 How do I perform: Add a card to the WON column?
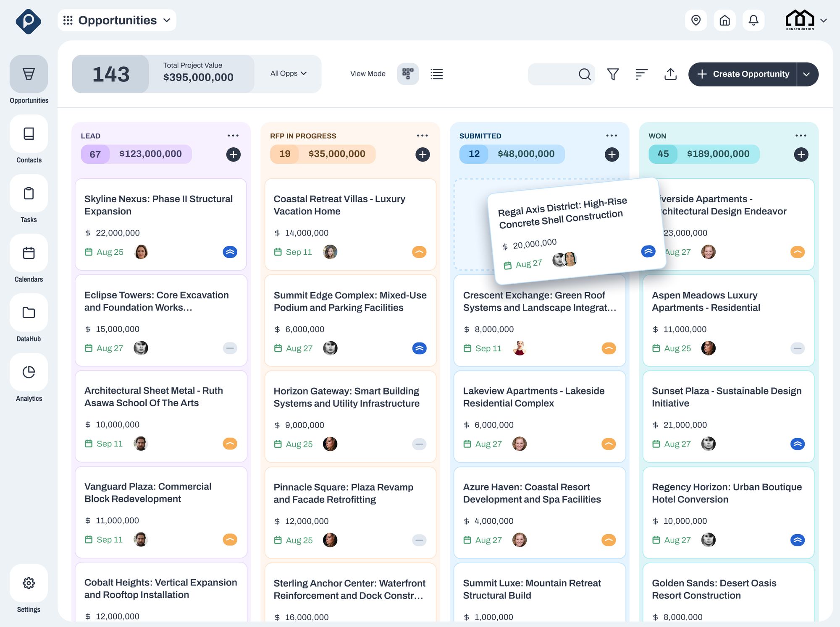coord(801,154)
